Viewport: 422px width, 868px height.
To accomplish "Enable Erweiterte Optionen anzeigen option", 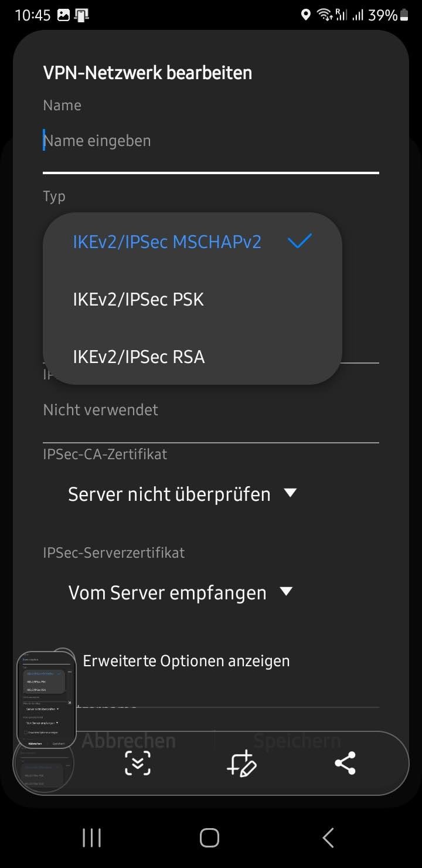I will tap(64, 659).
